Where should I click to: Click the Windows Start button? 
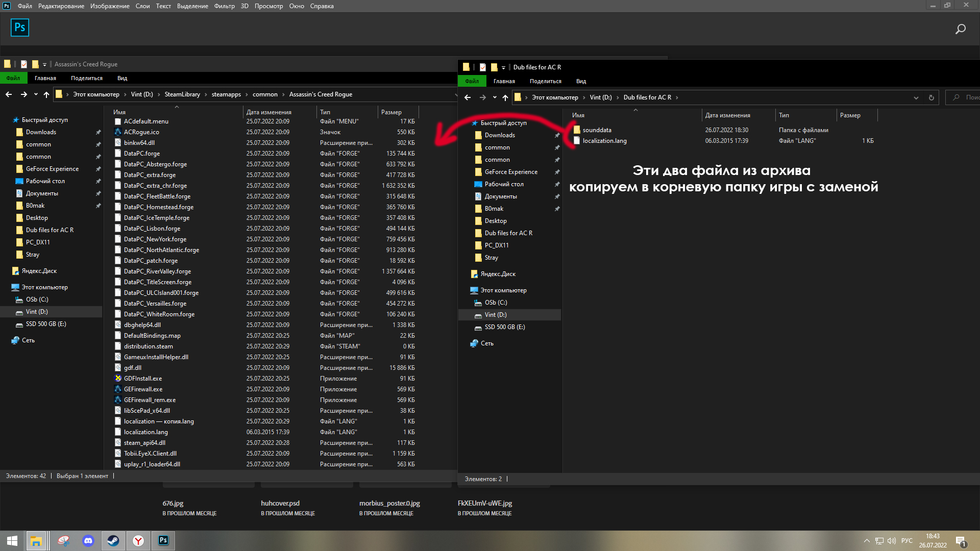[x=12, y=540]
